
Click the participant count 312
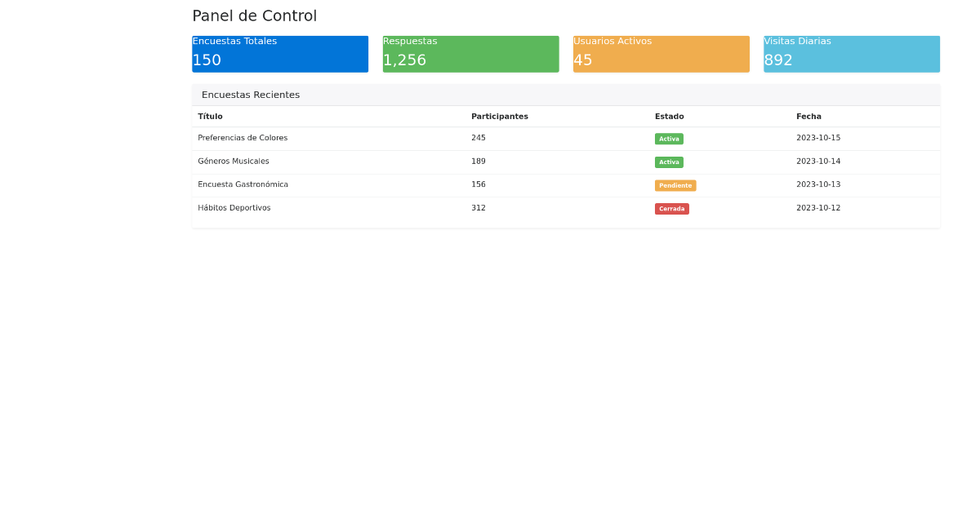pyautogui.click(x=478, y=208)
